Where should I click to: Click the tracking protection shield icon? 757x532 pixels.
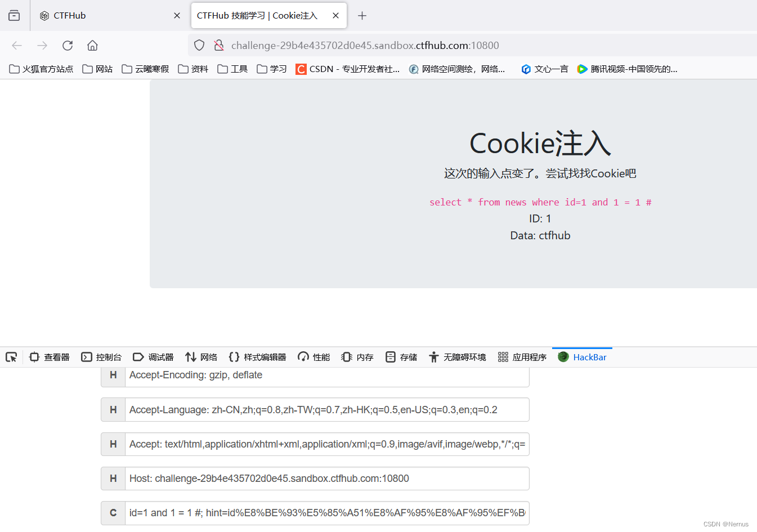(x=200, y=46)
